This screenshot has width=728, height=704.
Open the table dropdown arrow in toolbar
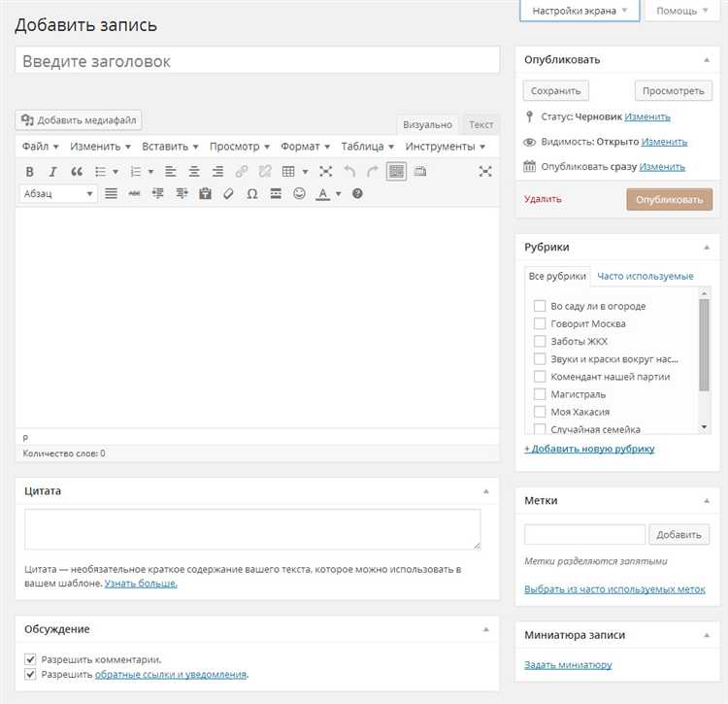(305, 172)
